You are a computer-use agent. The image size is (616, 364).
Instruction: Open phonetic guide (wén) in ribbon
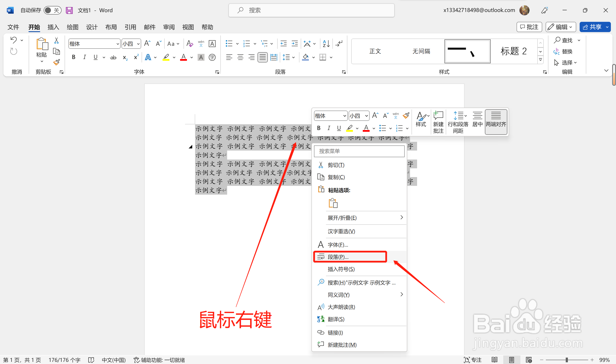[201, 44]
